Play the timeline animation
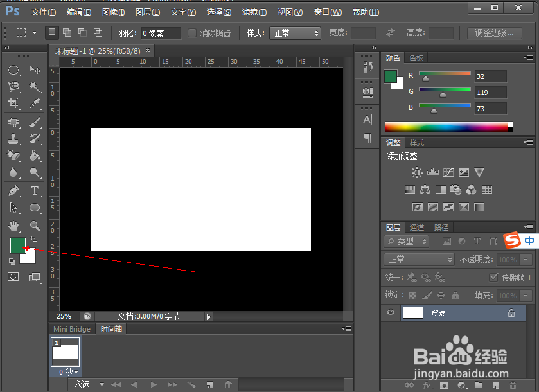539x392 pixels. point(154,384)
